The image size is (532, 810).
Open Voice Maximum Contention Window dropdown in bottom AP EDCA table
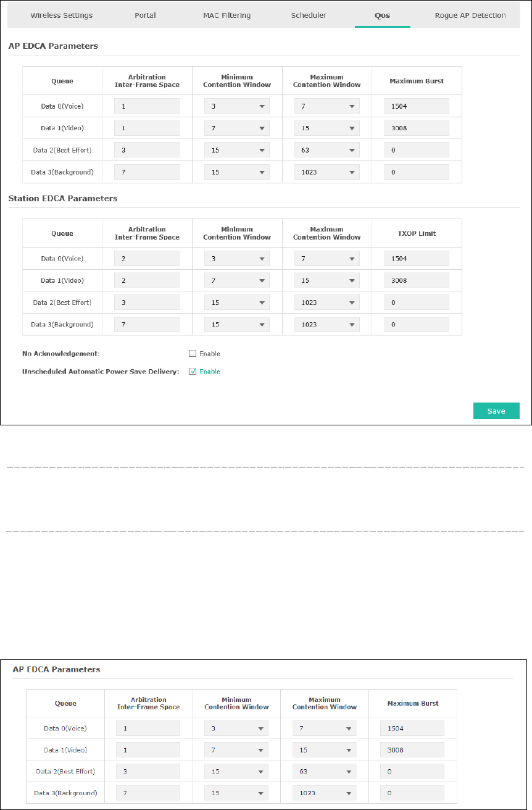click(x=325, y=729)
